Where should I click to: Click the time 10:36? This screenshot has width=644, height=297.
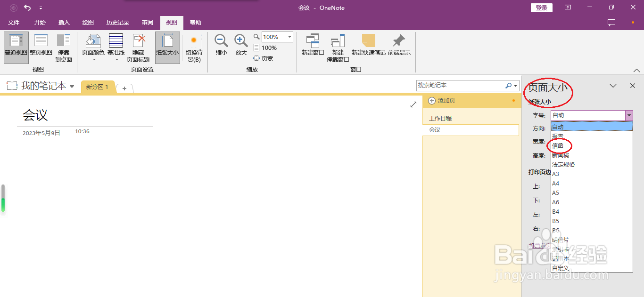click(82, 131)
